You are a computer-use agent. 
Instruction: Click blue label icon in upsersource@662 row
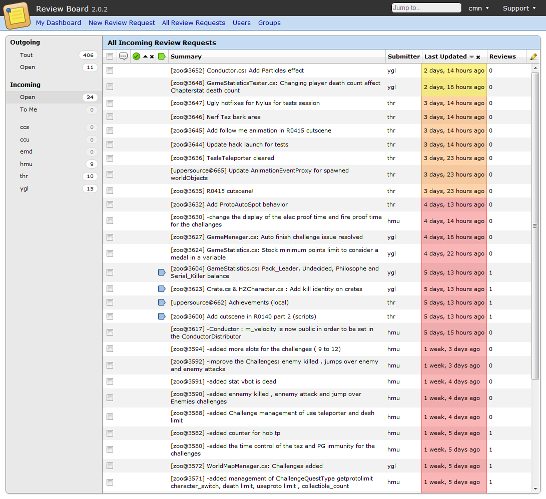pos(162,302)
